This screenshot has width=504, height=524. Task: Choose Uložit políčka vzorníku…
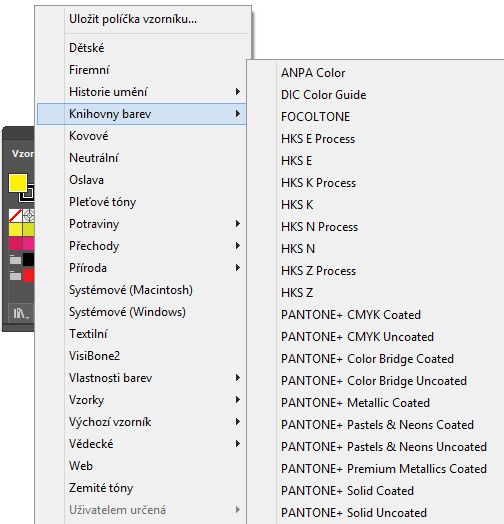(142, 19)
